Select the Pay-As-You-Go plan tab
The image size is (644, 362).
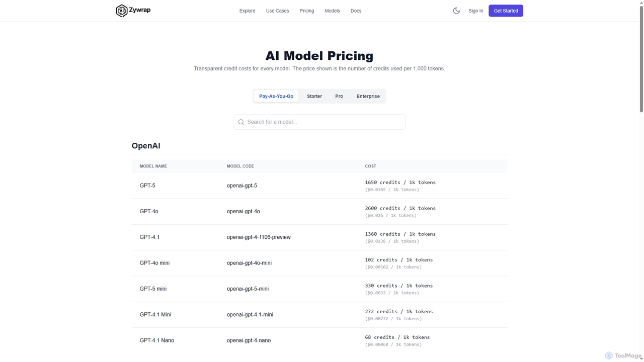tap(276, 96)
